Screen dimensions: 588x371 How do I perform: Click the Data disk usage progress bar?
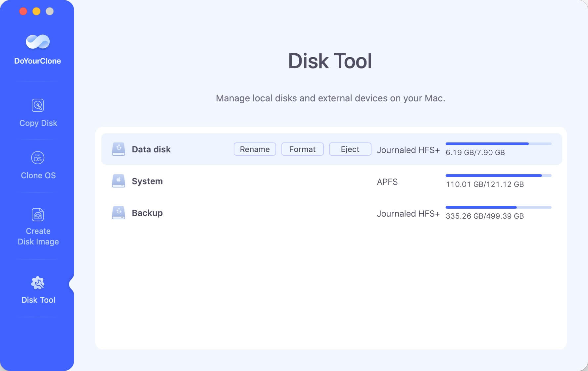tap(498, 143)
